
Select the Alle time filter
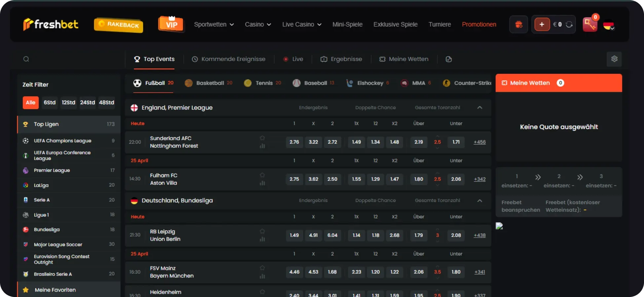[x=31, y=103]
